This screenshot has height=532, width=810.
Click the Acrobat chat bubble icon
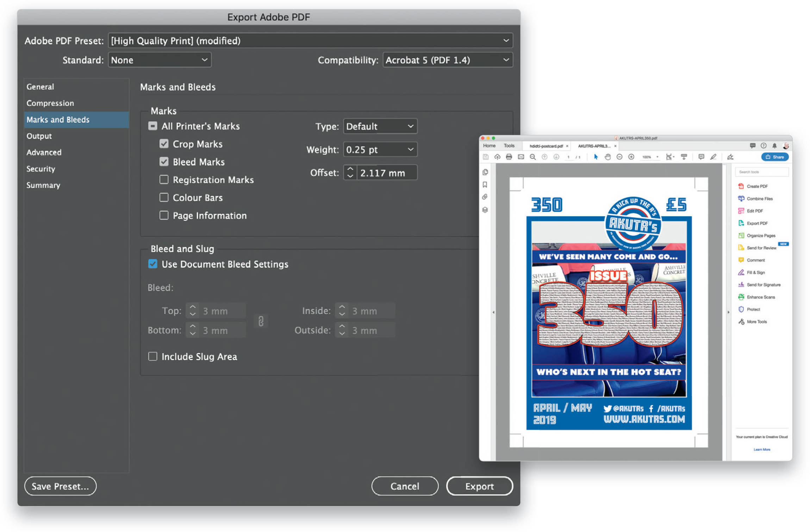coord(753,146)
